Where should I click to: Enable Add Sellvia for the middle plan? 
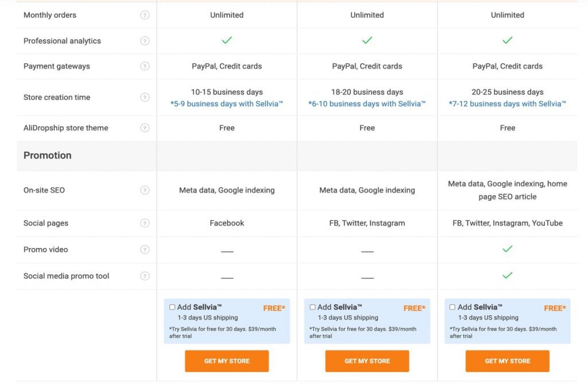tap(312, 306)
